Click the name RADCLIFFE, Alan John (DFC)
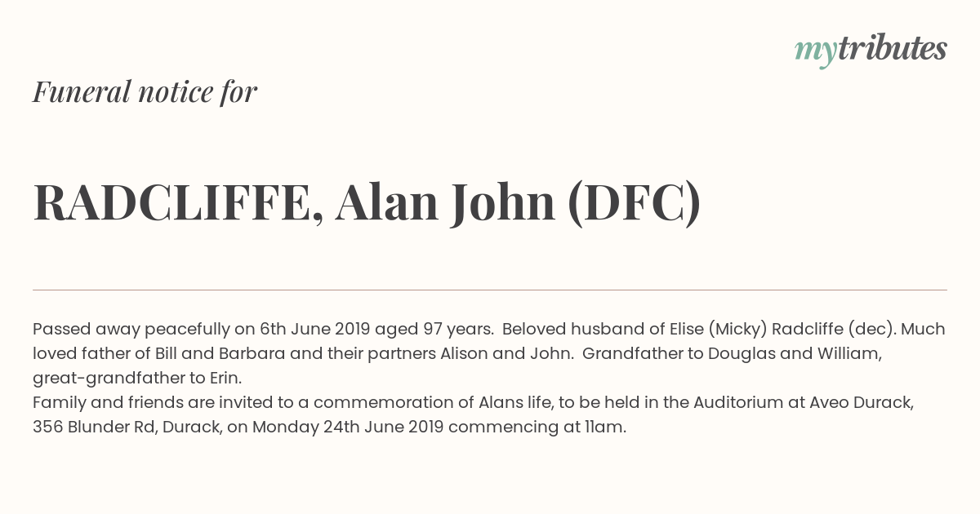 coord(367,202)
